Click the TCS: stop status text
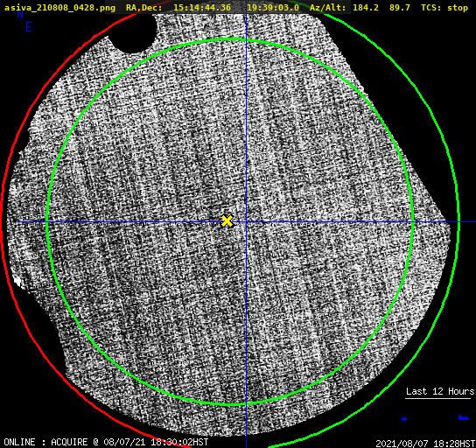This screenshot has height=448, width=476. click(x=444, y=7)
